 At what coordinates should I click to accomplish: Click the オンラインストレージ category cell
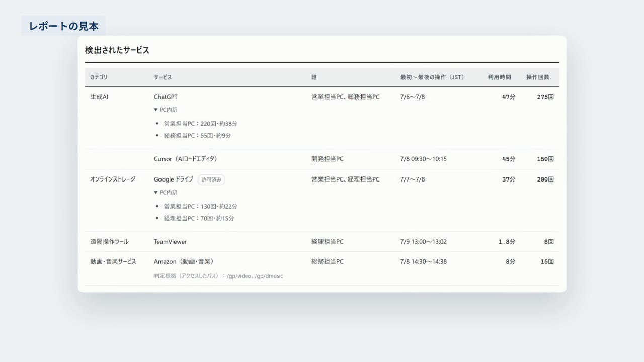click(113, 179)
